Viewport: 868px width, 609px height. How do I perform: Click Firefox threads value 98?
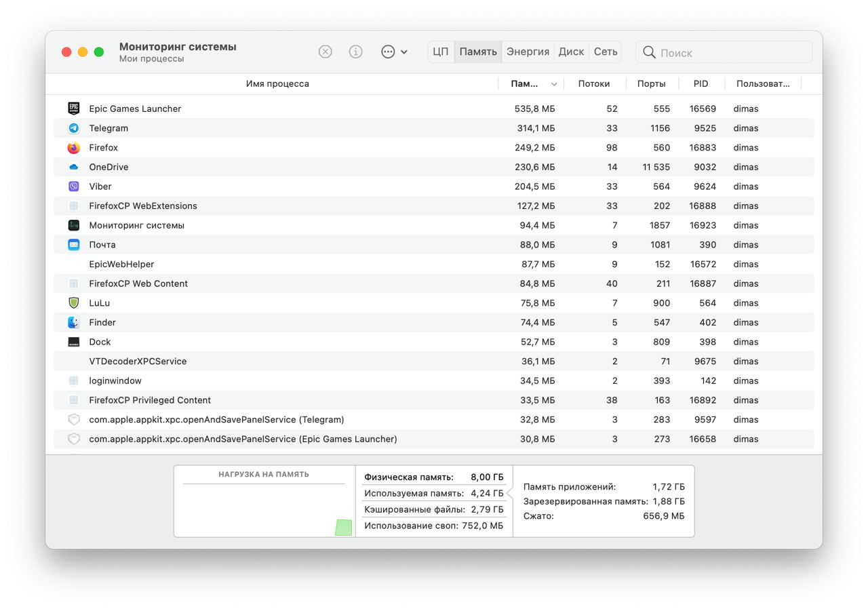pyautogui.click(x=612, y=147)
